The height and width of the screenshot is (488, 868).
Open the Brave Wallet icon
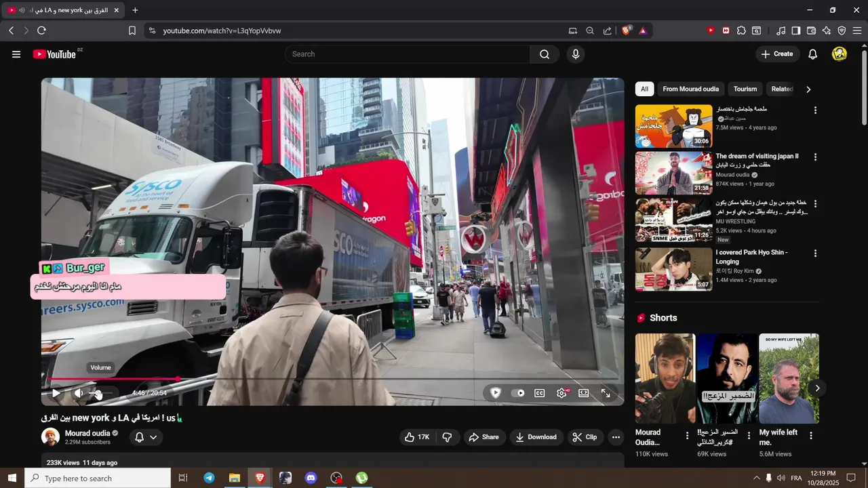click(x=811, y=30)
